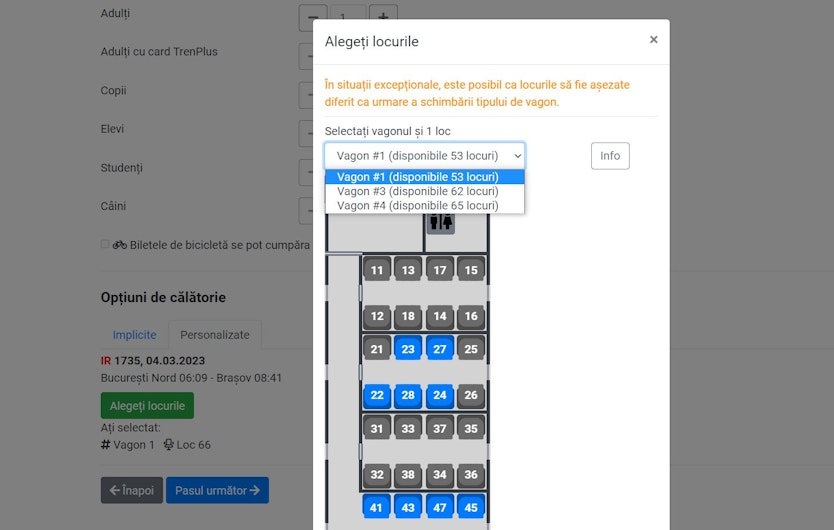Tick the bicycle tickets checkbox
The height and width of the screenshot is (530, 834).
(105, 244)
